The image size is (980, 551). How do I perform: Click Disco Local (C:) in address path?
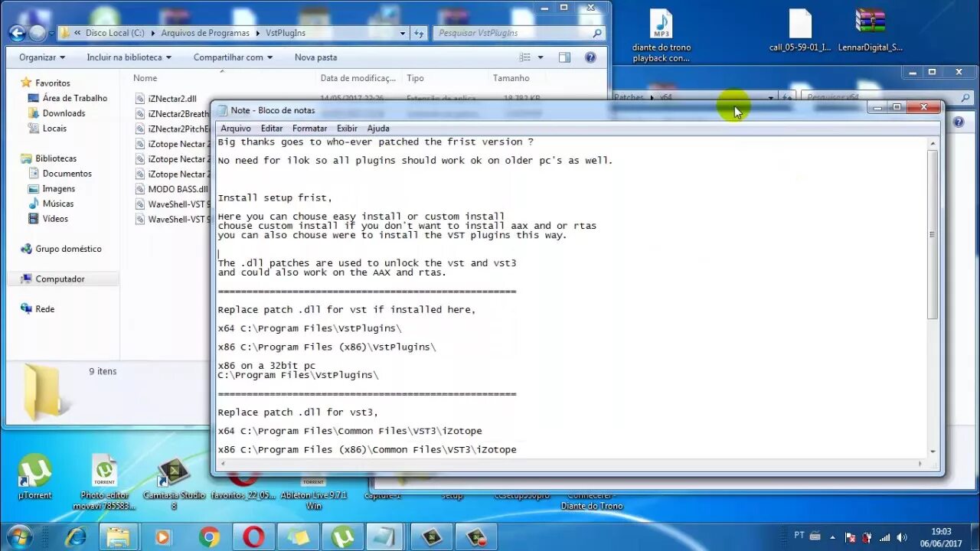coord(115,33)
